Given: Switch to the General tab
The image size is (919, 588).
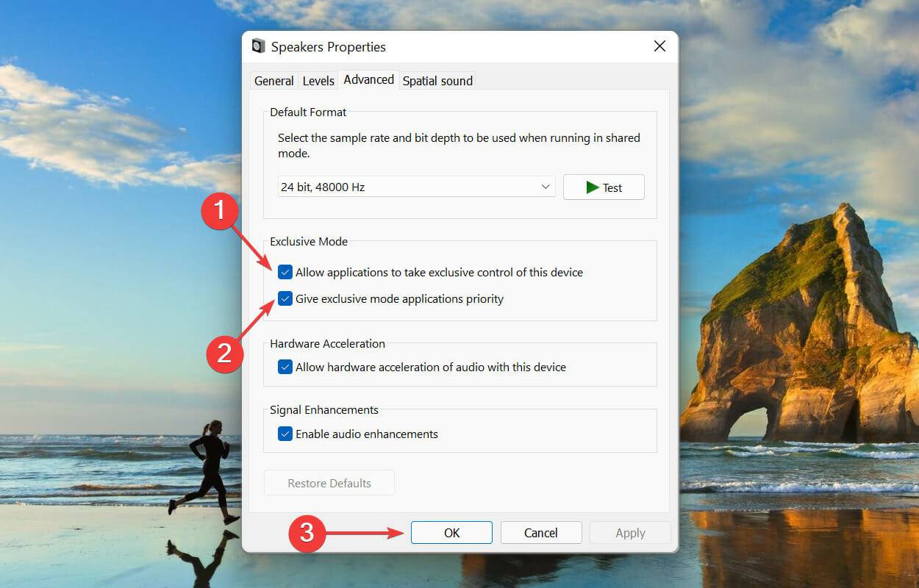Looking at the screenshot, I should (x=273, y=81).
